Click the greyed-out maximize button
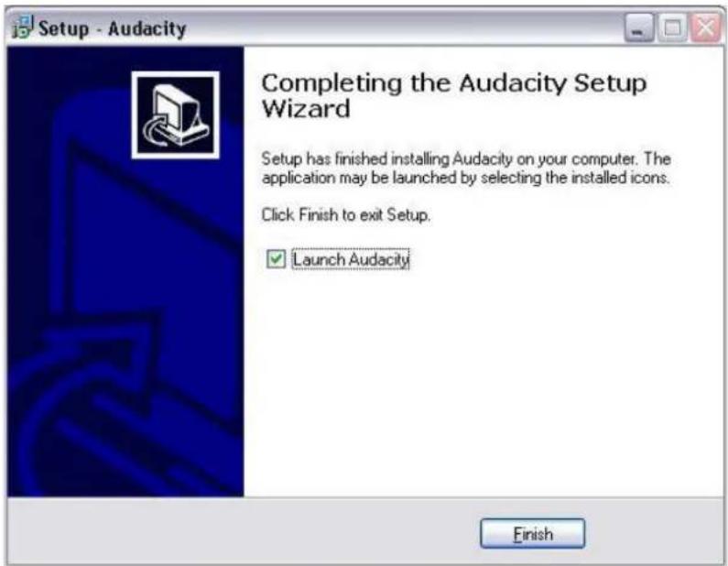 click(672, 27)
